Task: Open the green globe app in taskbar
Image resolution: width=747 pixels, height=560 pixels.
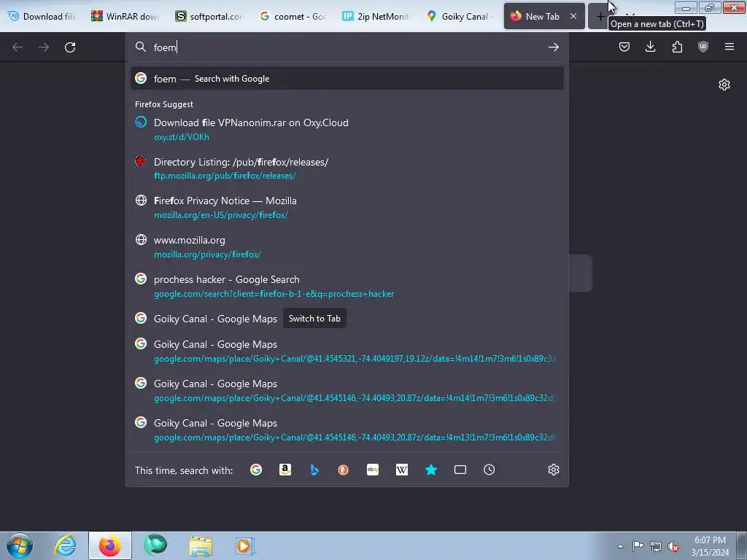Action: click(156, 545)
